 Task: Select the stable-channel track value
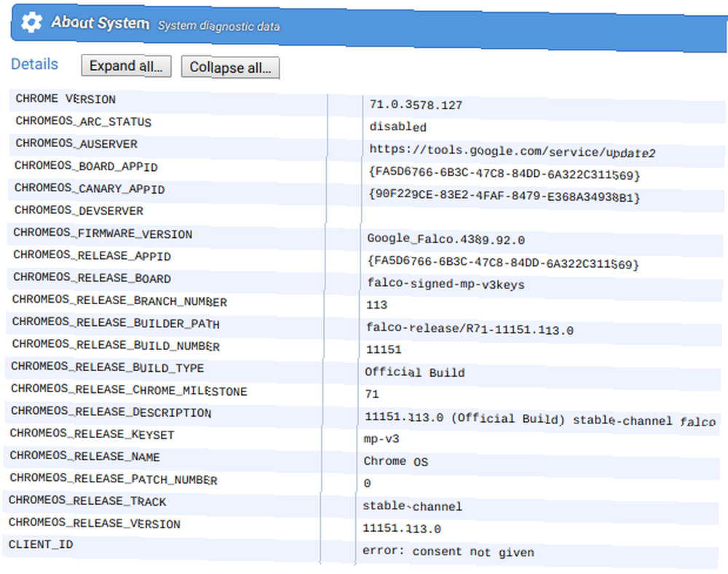click(x=412, y=506)
